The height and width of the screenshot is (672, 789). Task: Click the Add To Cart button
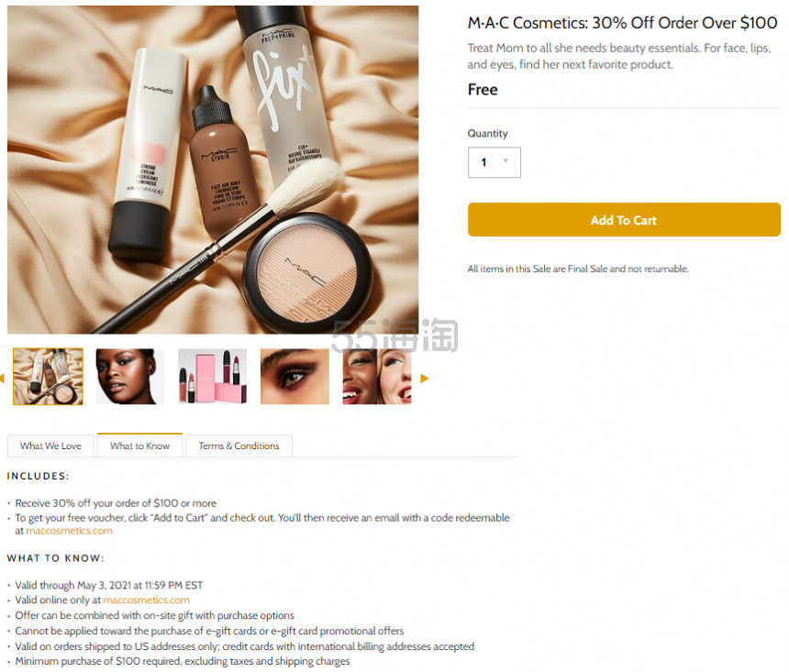pos(624,220)
